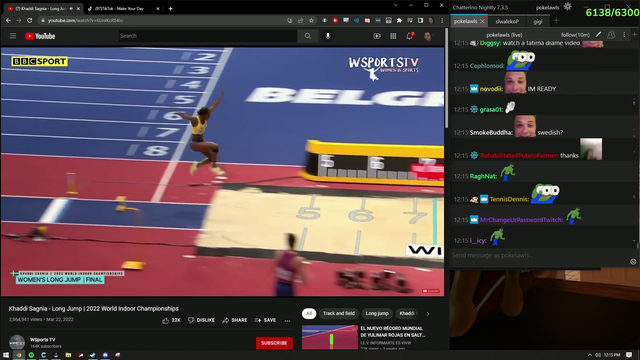Click SAVE to playlist button
This screenshot has width=640, height=360.
(x=265, y=320)
